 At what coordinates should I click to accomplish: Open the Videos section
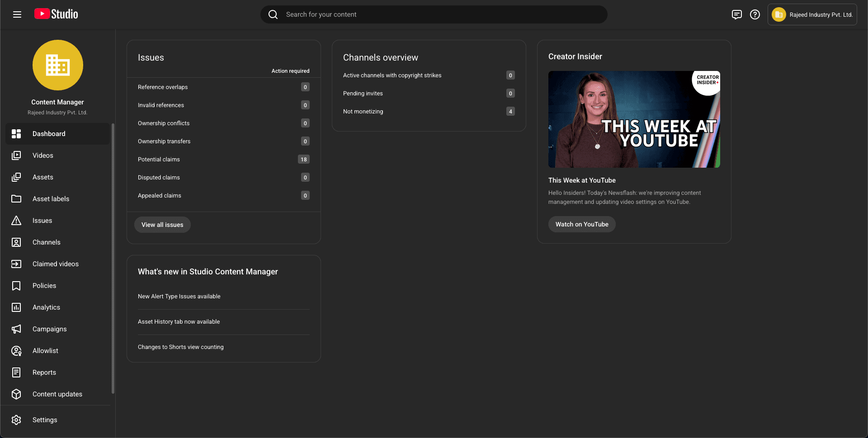(x=58, y=155)
